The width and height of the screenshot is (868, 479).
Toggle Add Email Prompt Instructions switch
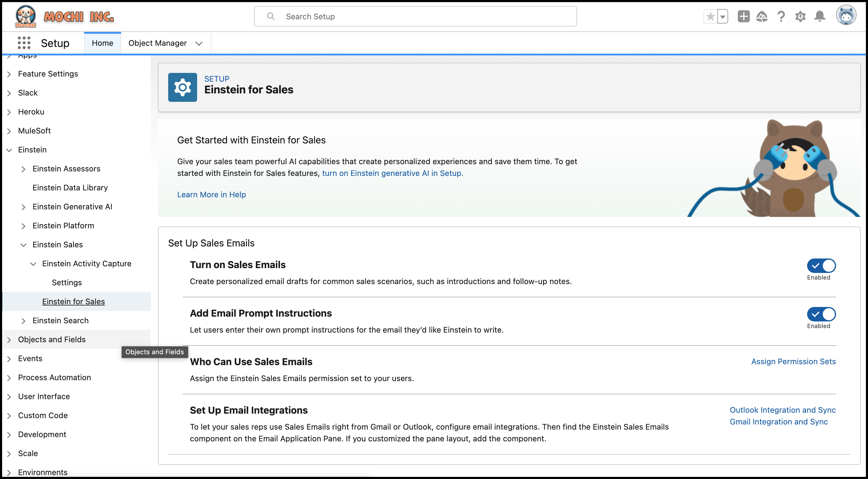[821, 313]
